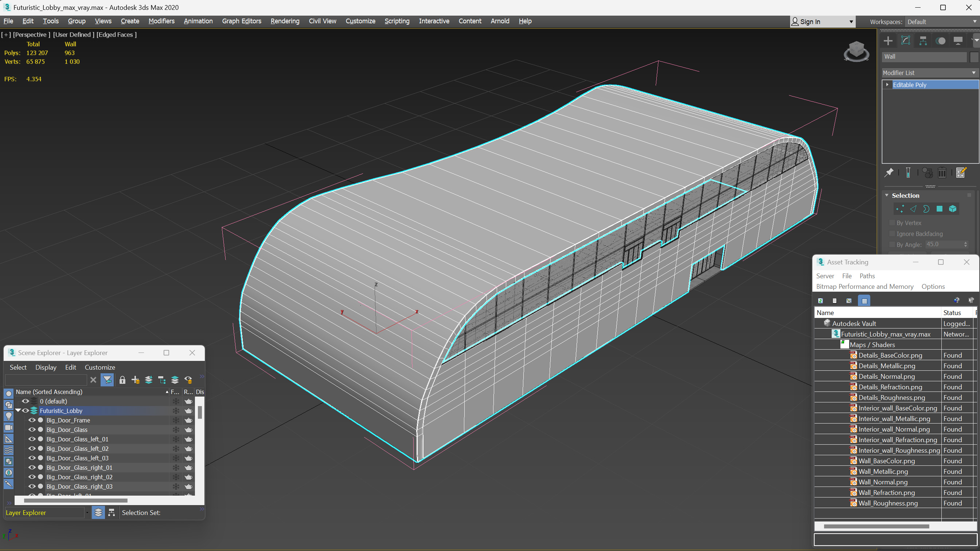Toggle Display Lights filter in Scene Explorer
The image size is (980, 551).
(x=8, y=416)
